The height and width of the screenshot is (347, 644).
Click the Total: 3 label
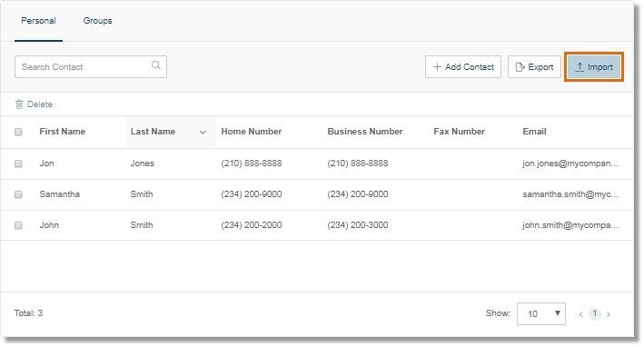[28, 312]
